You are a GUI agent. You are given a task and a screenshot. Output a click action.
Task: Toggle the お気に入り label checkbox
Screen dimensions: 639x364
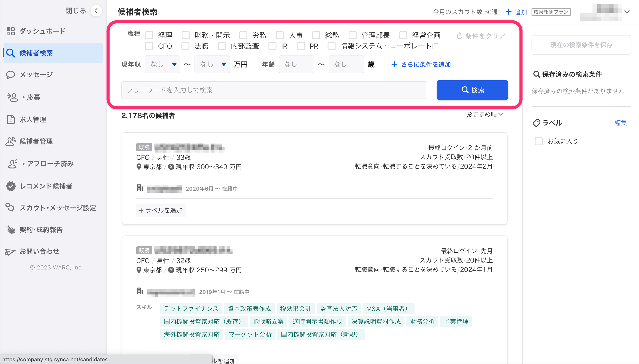tap(538, 141)
